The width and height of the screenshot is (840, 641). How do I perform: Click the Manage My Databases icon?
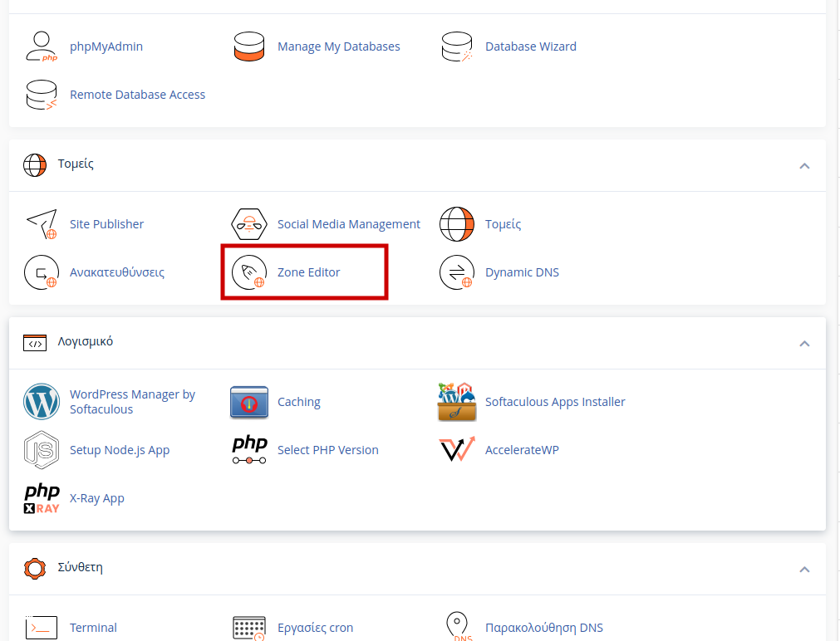[248, 46]
